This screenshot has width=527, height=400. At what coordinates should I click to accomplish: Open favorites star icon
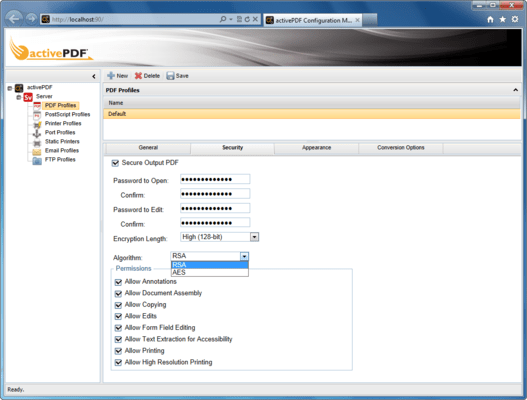point(502,19)
